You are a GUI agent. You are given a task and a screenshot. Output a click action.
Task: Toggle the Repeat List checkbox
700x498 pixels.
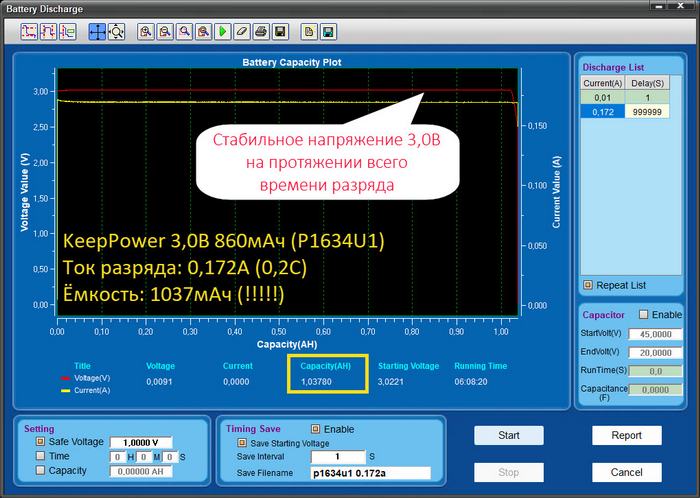click(x=587, y=285)
